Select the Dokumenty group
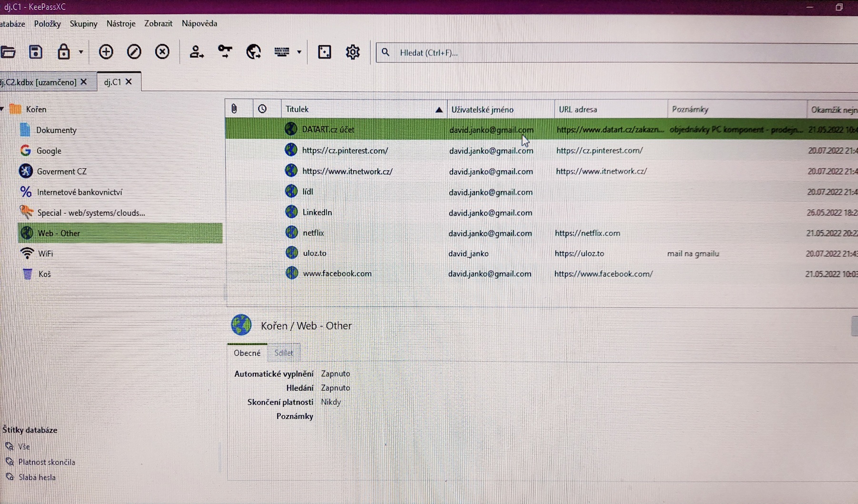This screenshot has width=858, height=504. pos(56,130)
